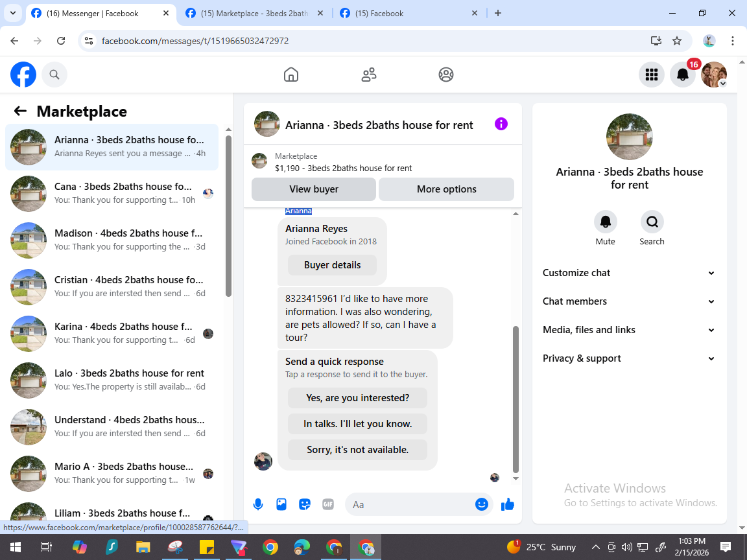Expand Customize chat section

pyautogui.click(x=629, y=273)
